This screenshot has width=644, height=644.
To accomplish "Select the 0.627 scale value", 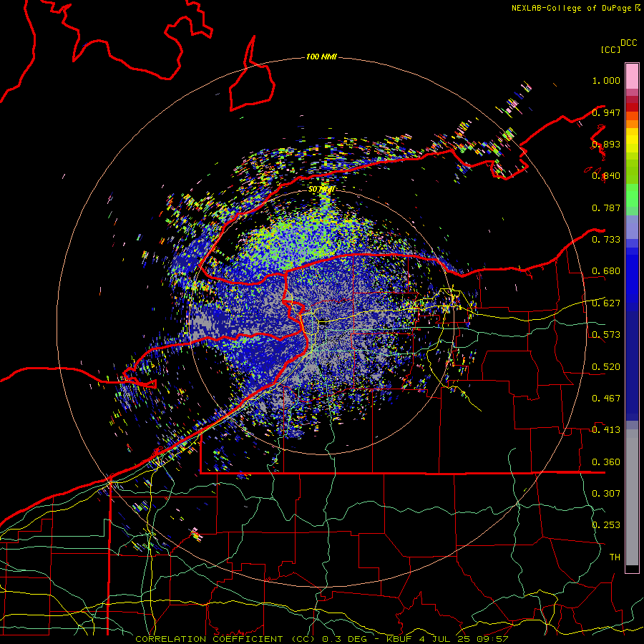I will click(606, 303).
